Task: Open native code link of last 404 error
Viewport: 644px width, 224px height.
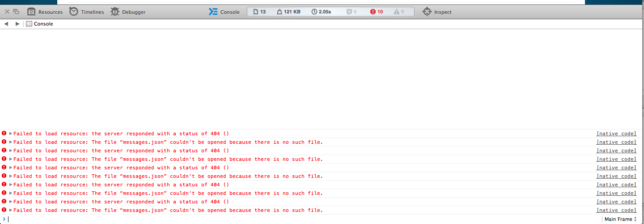Action: (616, 202)
